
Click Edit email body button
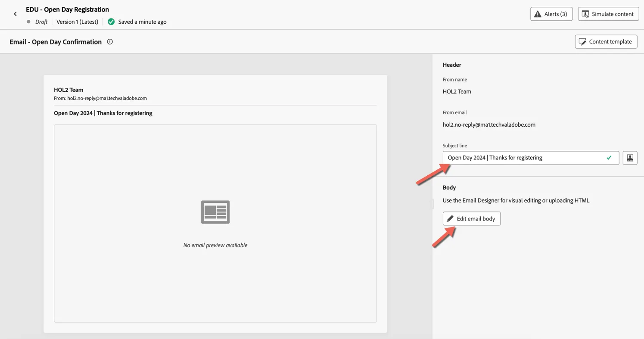coord(471,218)
